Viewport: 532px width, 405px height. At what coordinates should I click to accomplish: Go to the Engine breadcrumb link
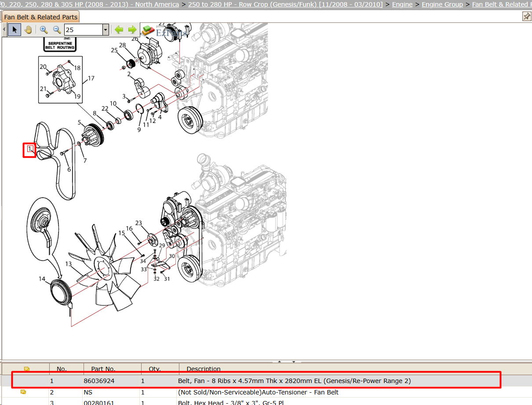click(x=402, y=4)
